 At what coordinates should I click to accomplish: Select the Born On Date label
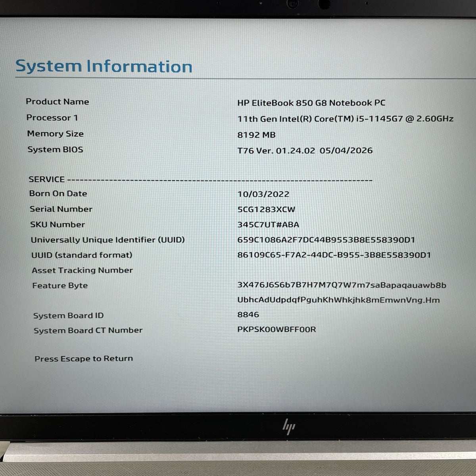(58, 194)
